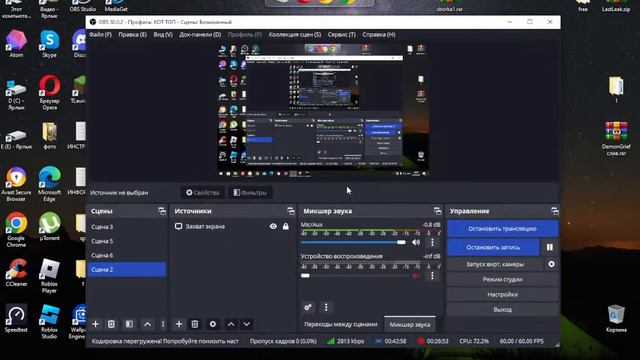This screenshot has height=360, width=640.
Task: Switch to Микшер звука tab
Action: point(410,324)
